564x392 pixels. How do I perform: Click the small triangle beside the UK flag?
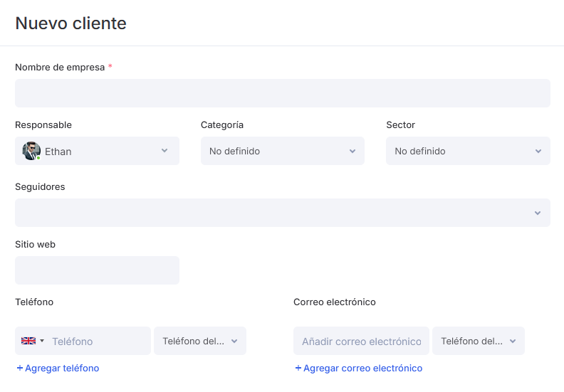pos(42,341)
